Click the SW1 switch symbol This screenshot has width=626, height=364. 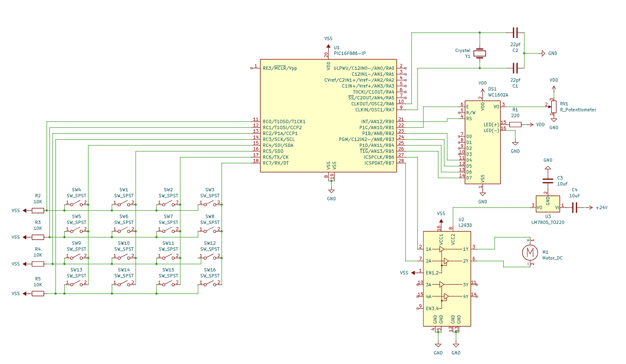[124, 203]
